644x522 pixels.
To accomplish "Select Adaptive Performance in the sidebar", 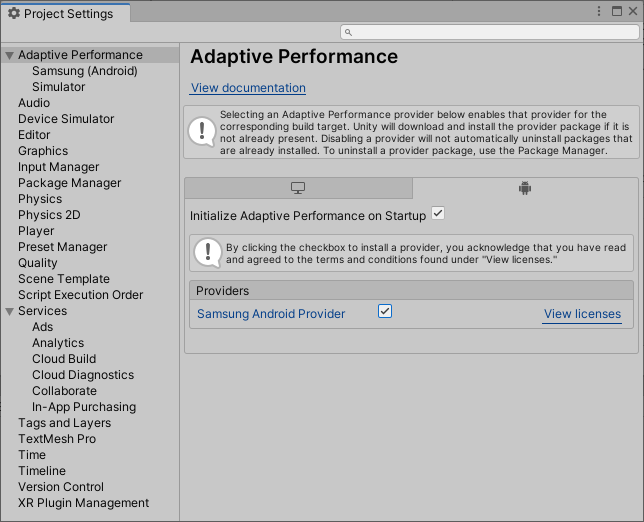I will tap(80, 55).
